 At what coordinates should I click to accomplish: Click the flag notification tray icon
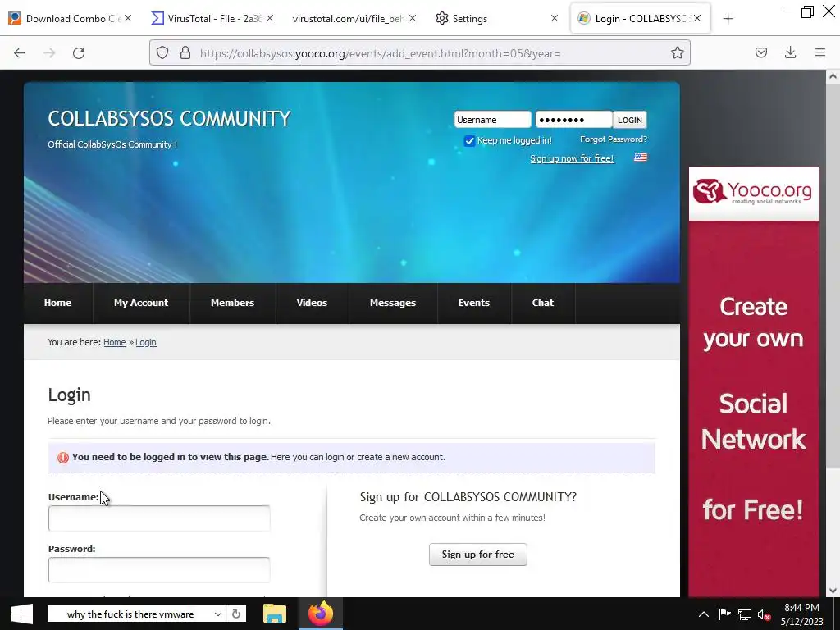click(x=725, y=614)
